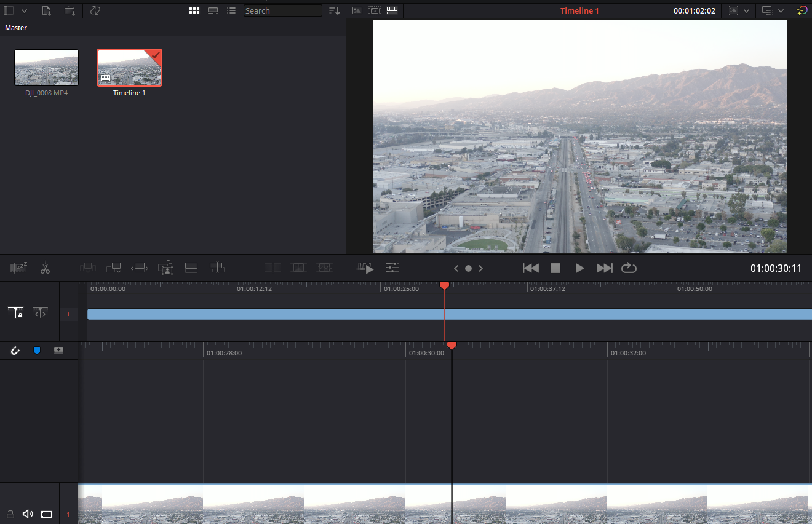This screenshot has width=812, height=524.
Task: Click the Import Media icon
Action: click(x=46, y=10)
